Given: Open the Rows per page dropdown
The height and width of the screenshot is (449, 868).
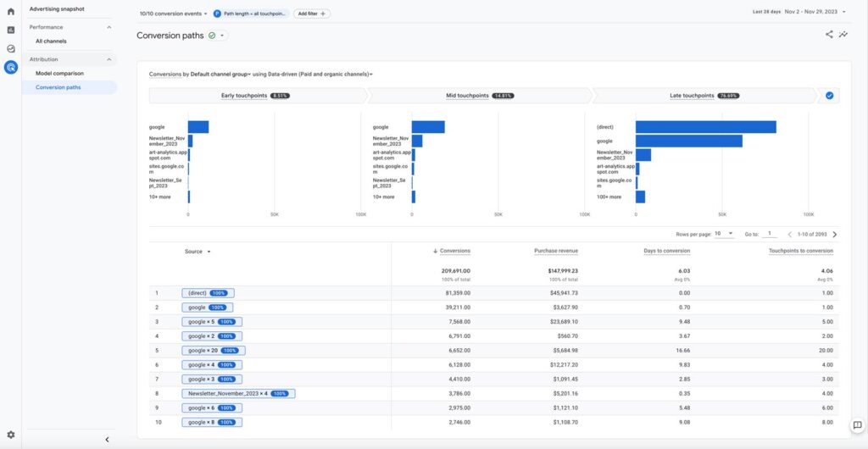Looking at the screenshot, I should [x=723, y=234].
